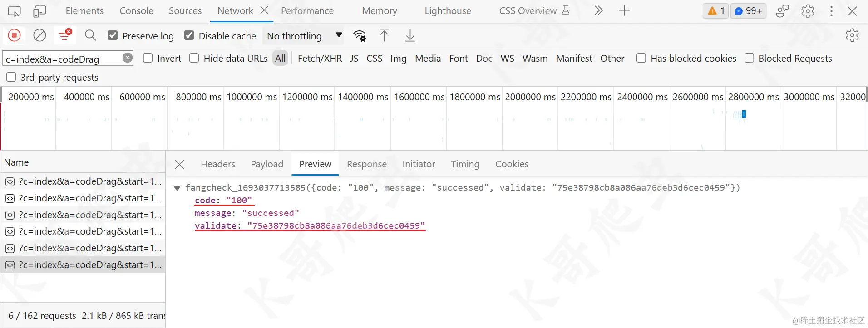
Task: Close the DevTools panel
Action: click(x=852, y=11)
